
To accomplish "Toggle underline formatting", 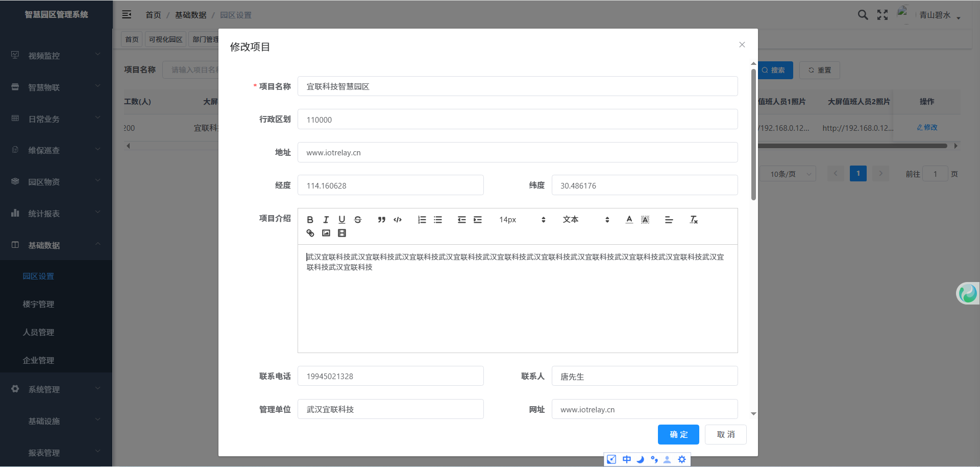I will [341, 220].
